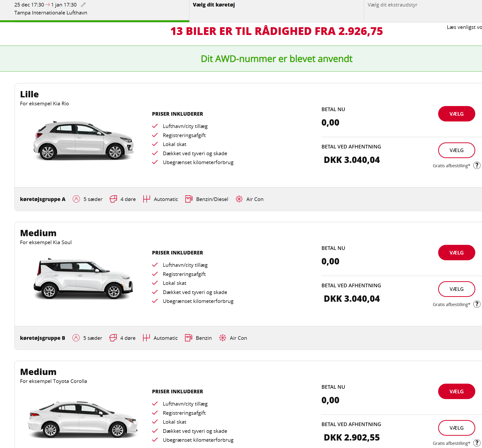482x448 pixels.
Task: Click the help icon beside Kia Soul's Gratis afbestilling
Action: pos(477,304)
